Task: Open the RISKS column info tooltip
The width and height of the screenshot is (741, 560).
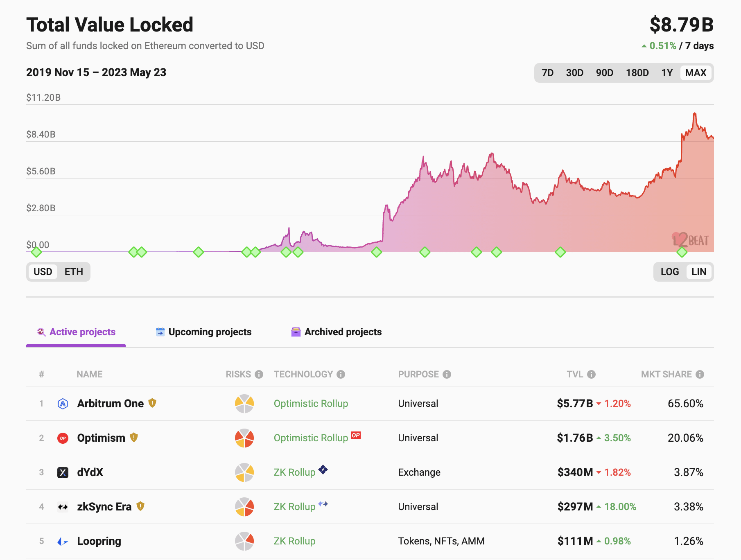Action: 259,374
